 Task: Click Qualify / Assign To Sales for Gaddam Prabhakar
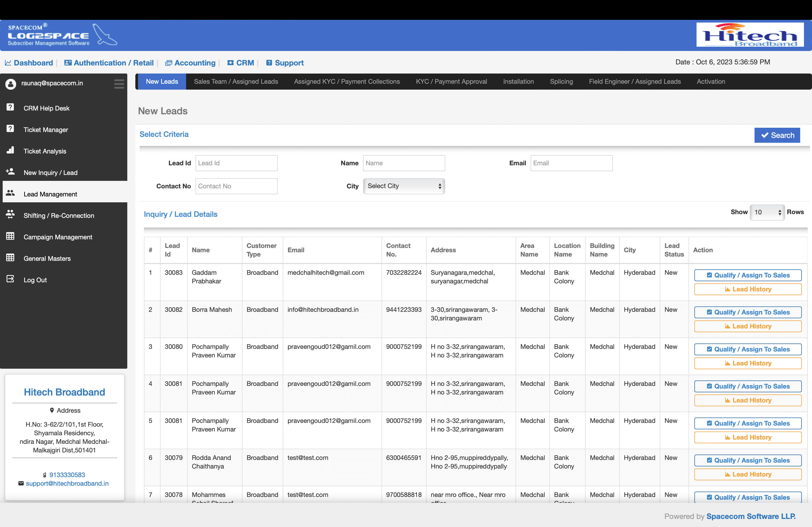tap(748, 275)
